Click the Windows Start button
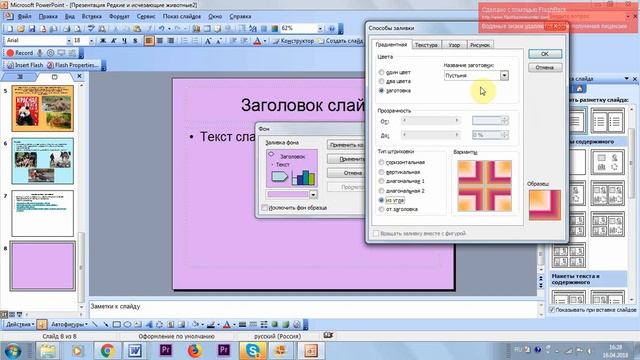The image size is (640, 360). pos(13,351)
